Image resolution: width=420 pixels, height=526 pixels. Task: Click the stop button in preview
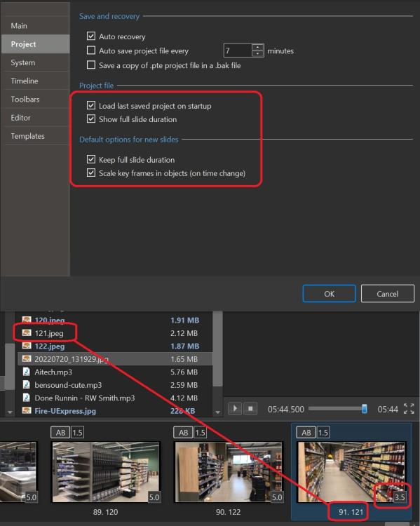(250, 409)
